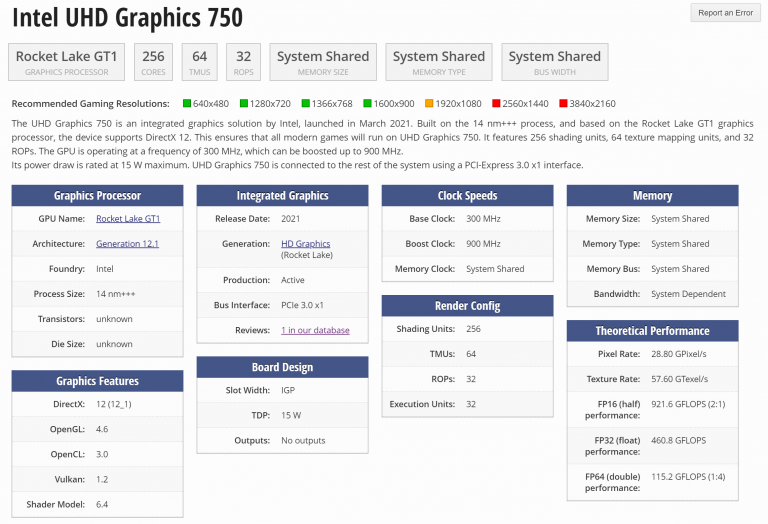This screenshot has height=524, width=768.
Task: Click the Clock Speeds section header
Action: 468,195
